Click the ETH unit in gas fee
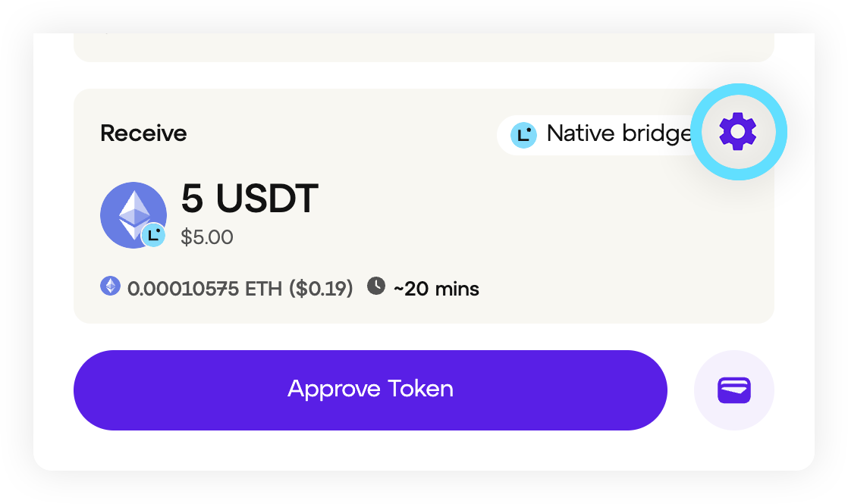This screenshot has width=848, height=504. (x=263, y=289)
